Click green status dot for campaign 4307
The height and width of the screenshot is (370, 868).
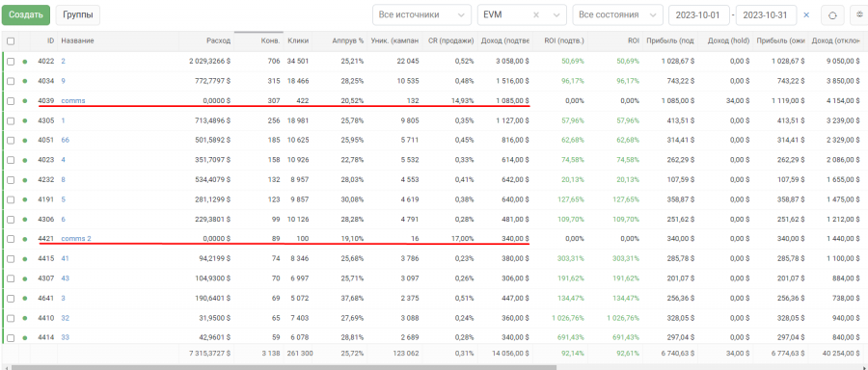pos(24,278)
